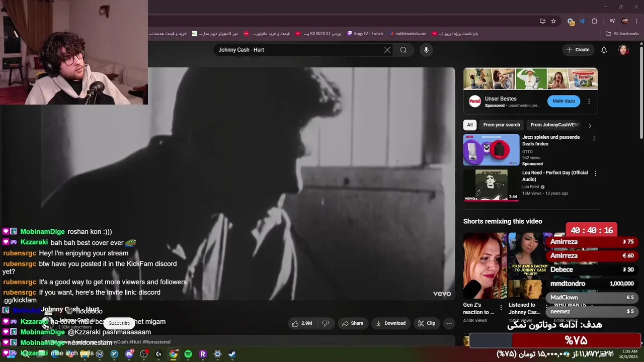Open Chrome media controls icon
Screen dimensions: 644x362
(612, 21)
